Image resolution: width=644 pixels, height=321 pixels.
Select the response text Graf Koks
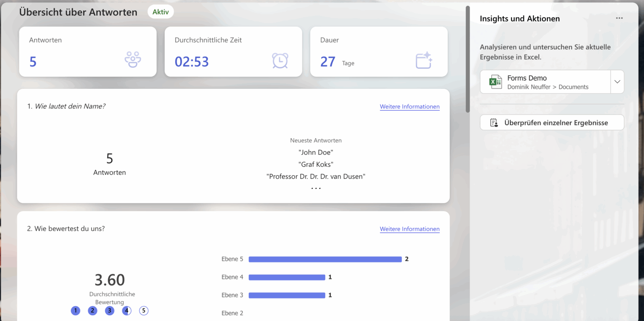(316, 164)
